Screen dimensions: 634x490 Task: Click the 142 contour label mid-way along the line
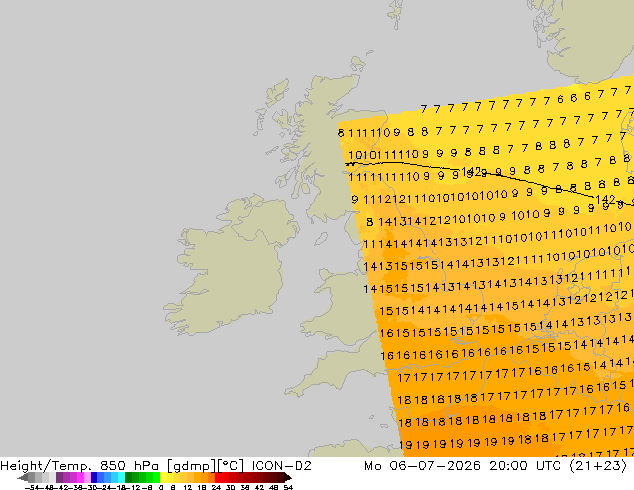pyautogui.click(x=471, y=171)
